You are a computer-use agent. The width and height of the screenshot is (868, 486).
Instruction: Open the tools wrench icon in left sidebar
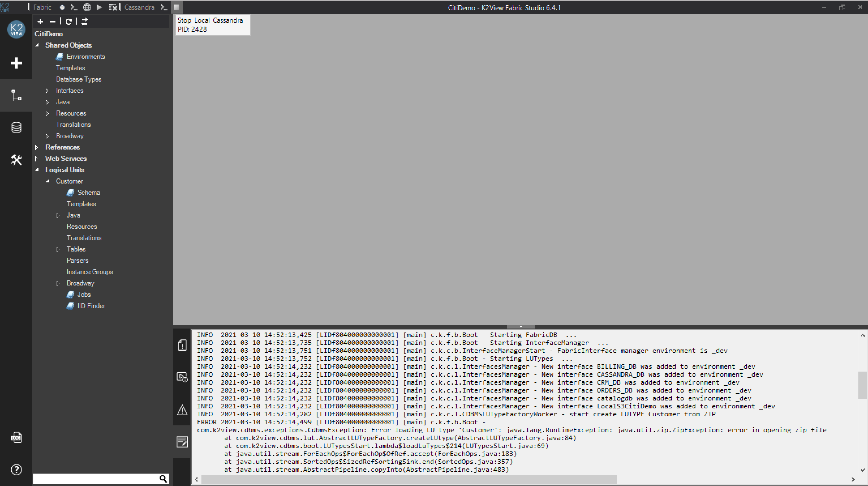pos(16,160)
